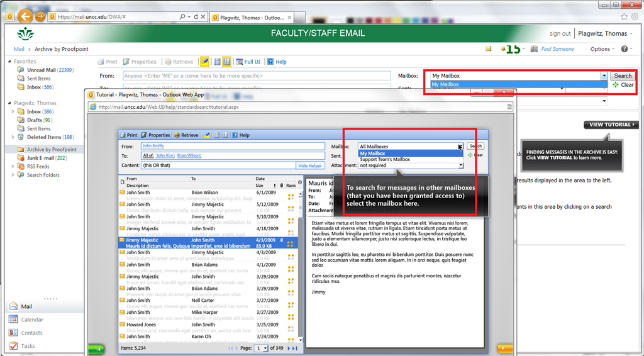Screen dimensions: 644x356
Task: Click the sign out link
Action: [560, 34]
